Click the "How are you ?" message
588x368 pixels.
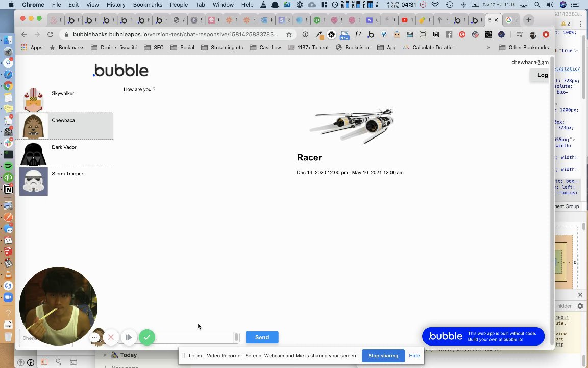[139, 89]
